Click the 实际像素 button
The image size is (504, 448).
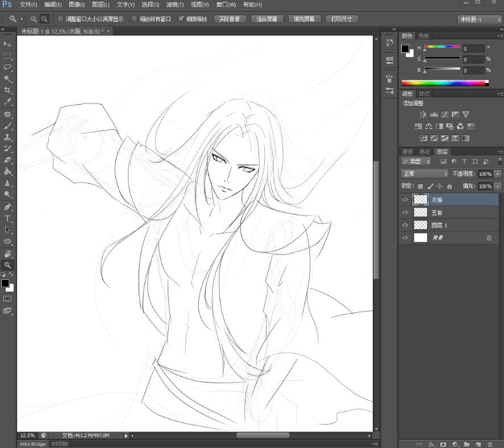pyautogui.click(x=230, y=19)
